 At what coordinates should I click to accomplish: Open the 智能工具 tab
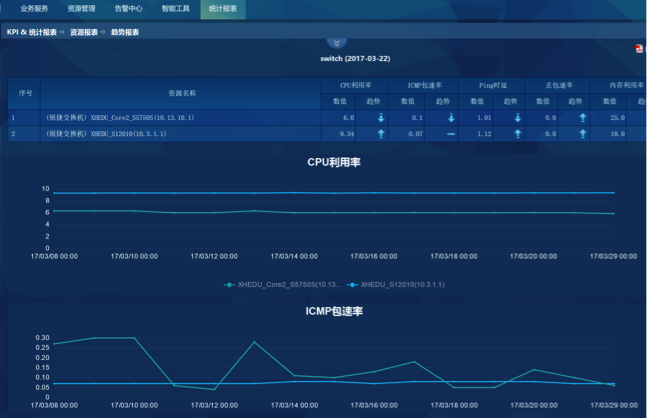point(175,8)
